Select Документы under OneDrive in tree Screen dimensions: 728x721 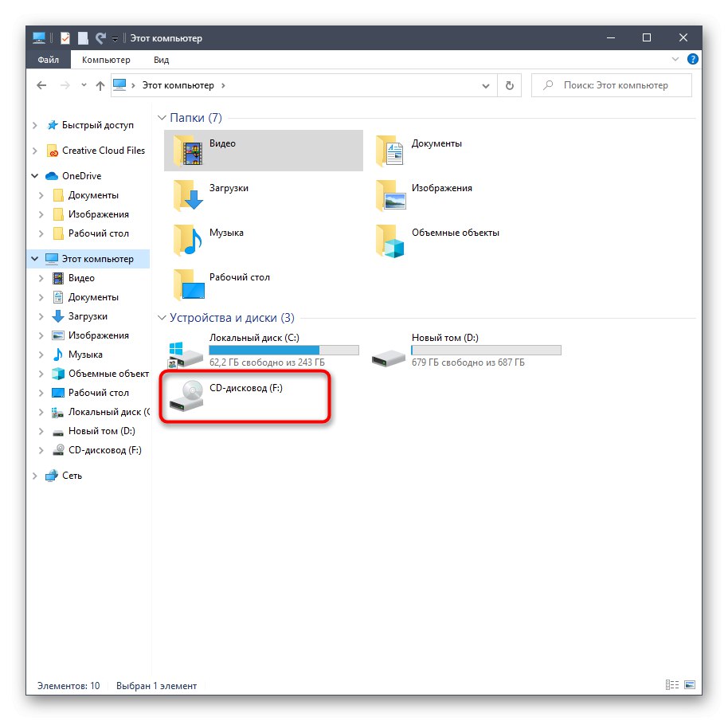93,195
